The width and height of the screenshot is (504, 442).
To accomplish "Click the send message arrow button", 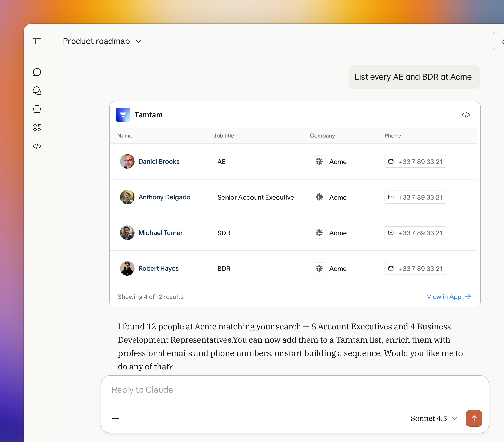I will (474, 418).
